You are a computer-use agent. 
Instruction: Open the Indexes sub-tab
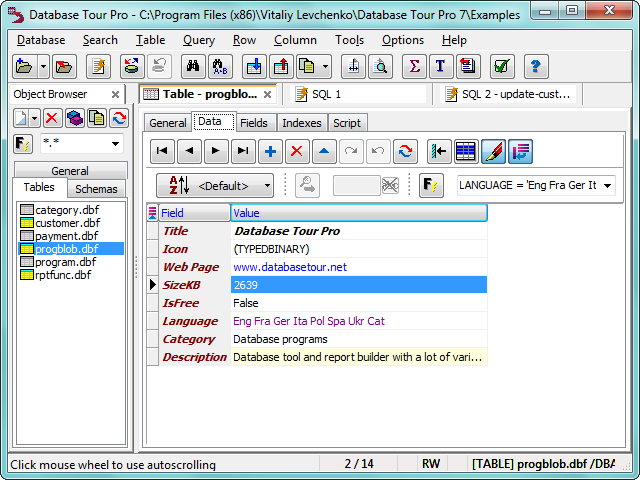(302, 123)
